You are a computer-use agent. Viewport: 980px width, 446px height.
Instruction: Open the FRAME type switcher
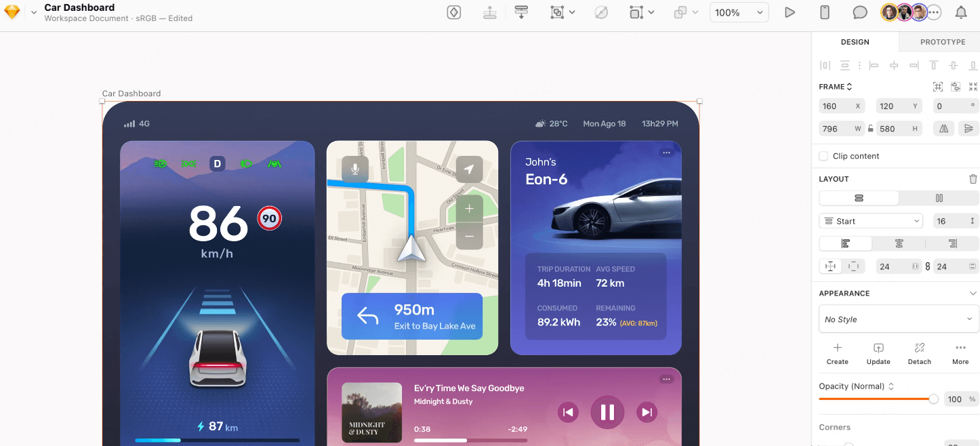coord(836,87)
